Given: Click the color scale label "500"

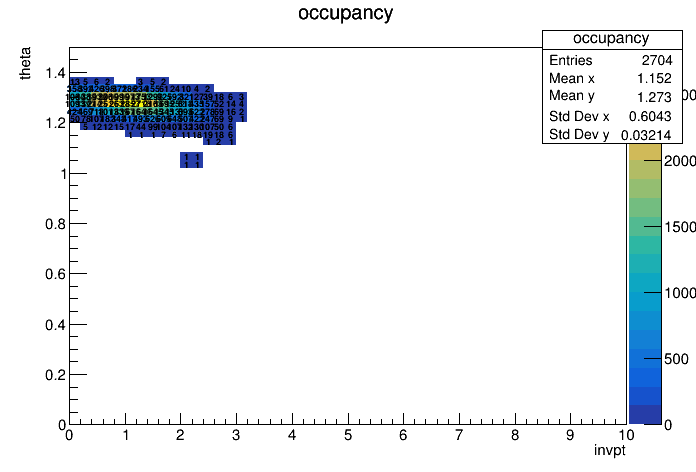Looking at the screenshot, I should tap(676, 359).
